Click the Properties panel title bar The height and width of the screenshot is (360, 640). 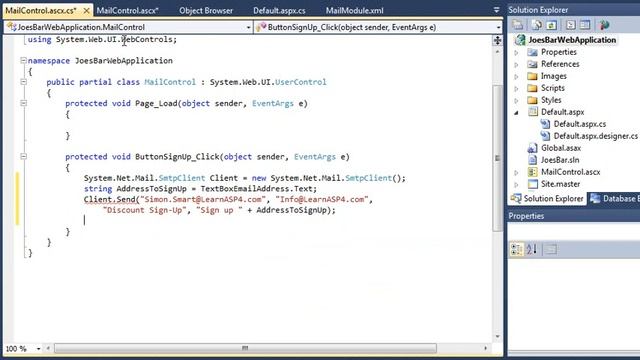(x=574, y=216)
